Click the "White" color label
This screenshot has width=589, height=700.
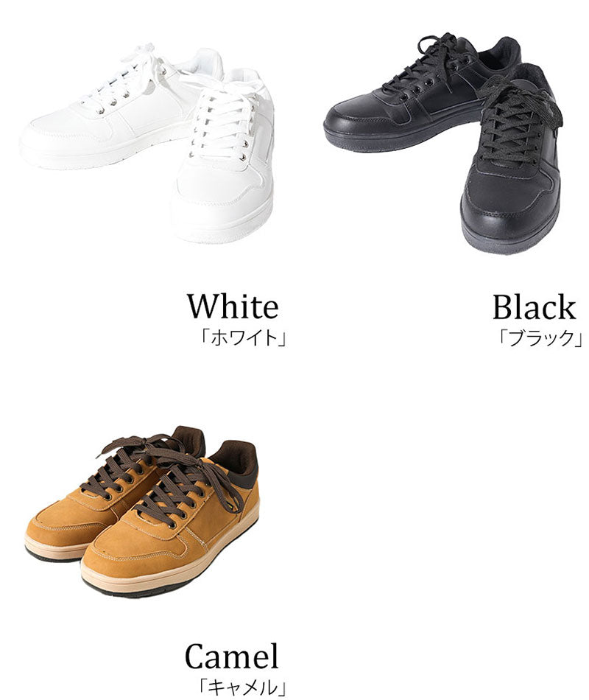pyautogui.click(x=233, y=307)
